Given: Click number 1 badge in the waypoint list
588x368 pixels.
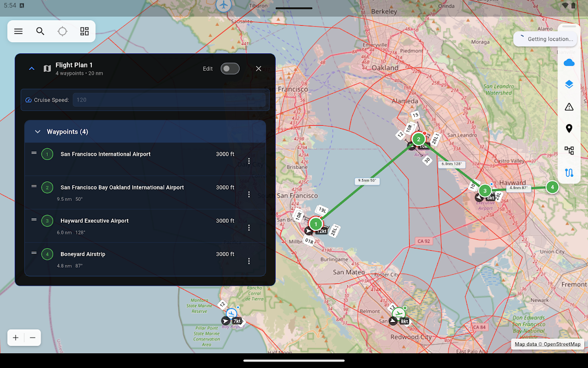Looking at the screenshot, I should 47,154.
